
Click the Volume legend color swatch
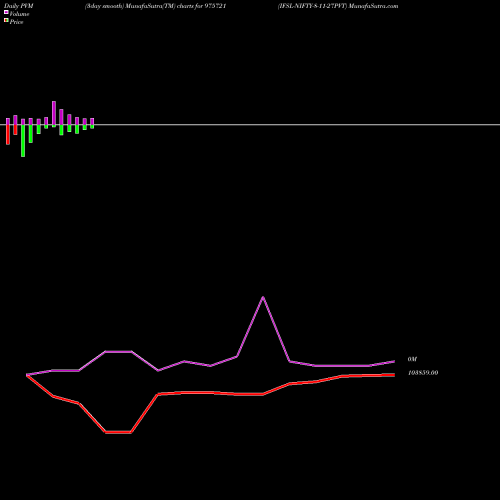pos(6,12)
